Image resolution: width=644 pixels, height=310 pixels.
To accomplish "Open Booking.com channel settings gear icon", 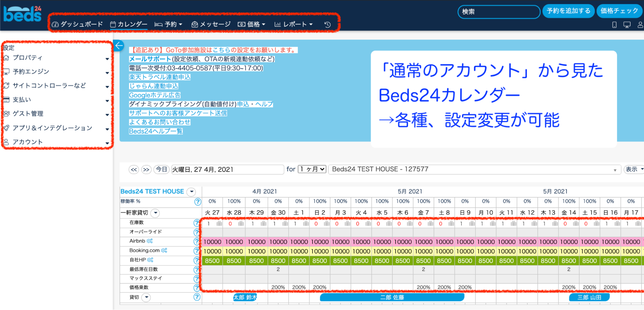I will click(x=164, y=250).
